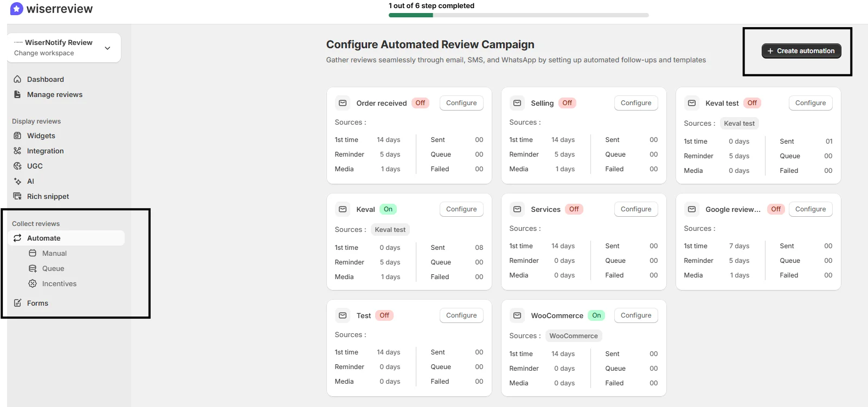The image size is (868, 407).
Task: Open the Forms menu item
Action: coord(37,303)
